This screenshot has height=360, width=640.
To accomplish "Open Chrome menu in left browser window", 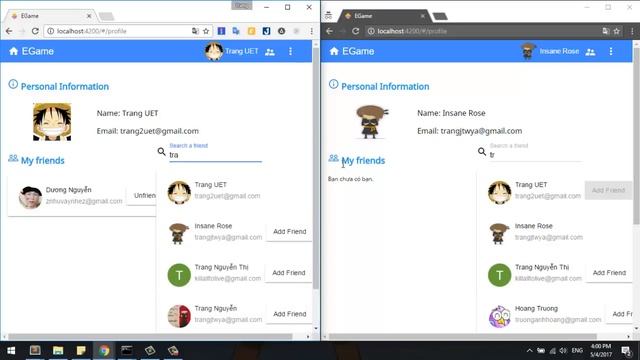I will click(311, 31).
